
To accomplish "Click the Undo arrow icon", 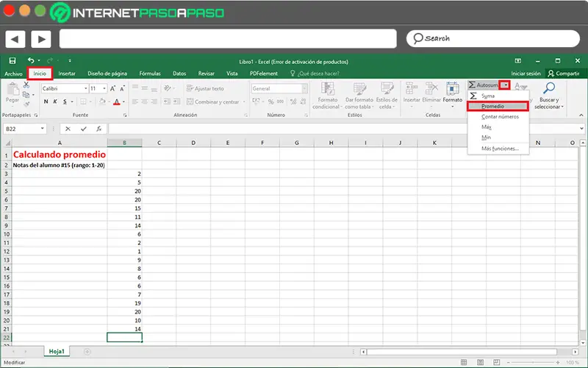I will coord(31,60).
